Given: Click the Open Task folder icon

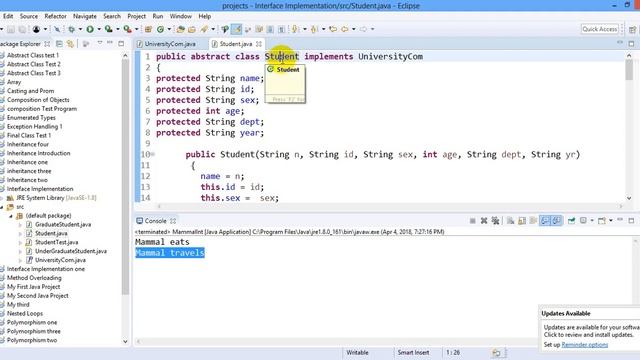Looking at the screenshot, I should click(192, 29).
